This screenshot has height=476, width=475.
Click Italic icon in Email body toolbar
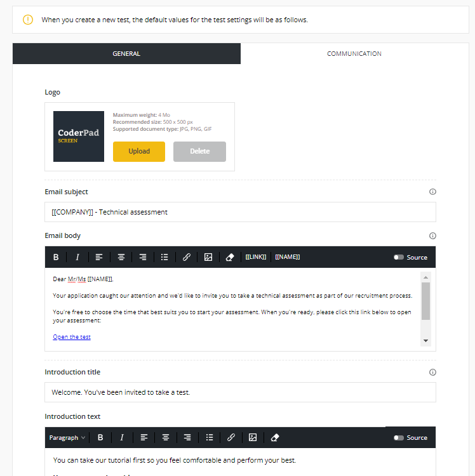77,257
